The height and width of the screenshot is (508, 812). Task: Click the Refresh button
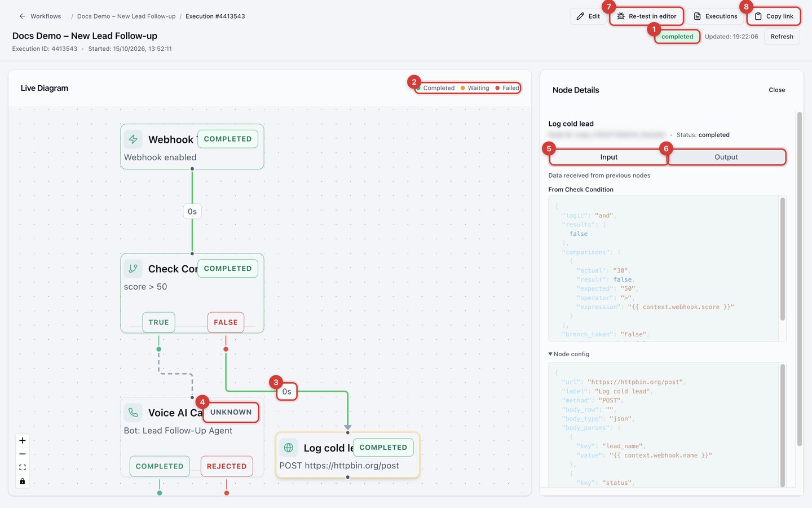tap(782, 37)
